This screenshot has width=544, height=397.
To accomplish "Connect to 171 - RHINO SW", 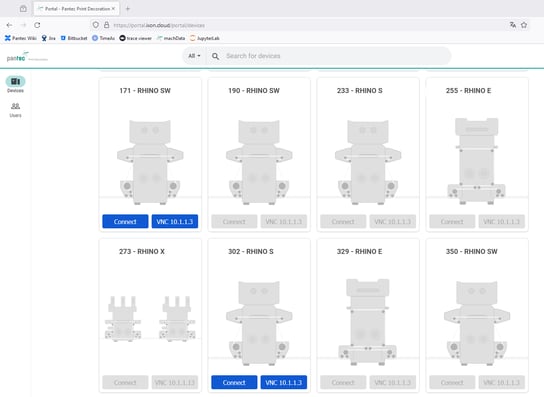I will click(x=125, y=221).
